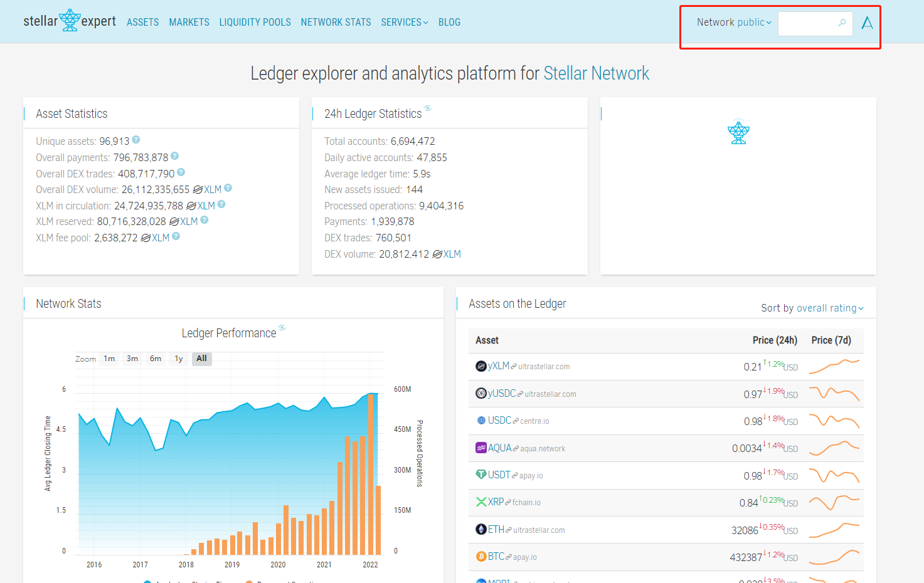Open the Services dropdown menu
This screenshot has height=583, width=924.
coord(404,23)
